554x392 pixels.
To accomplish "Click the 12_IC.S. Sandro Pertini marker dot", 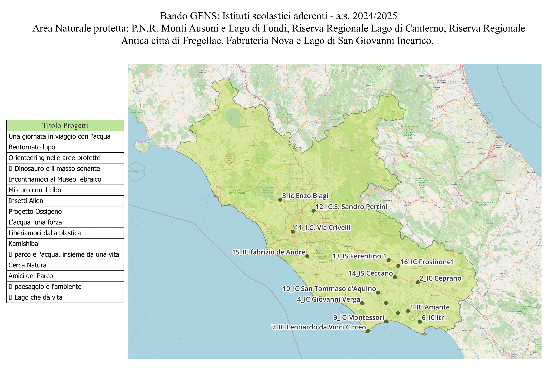I will pyautogui.click(x=313, y=211).
